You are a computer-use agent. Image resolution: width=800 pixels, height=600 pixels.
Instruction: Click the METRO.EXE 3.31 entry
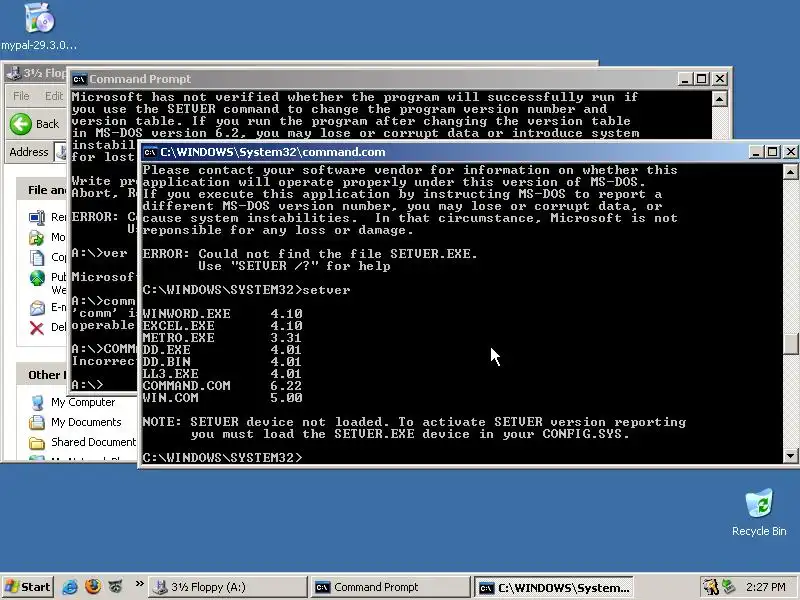pyautogui.click(x=222, y=337)
